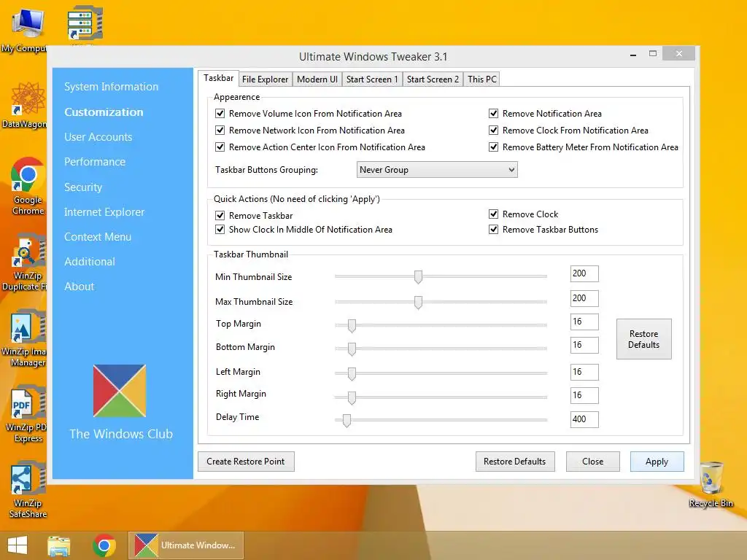Open Chrome from the taskbar
The image size is (747, 560).
click(x=104, y=545)
